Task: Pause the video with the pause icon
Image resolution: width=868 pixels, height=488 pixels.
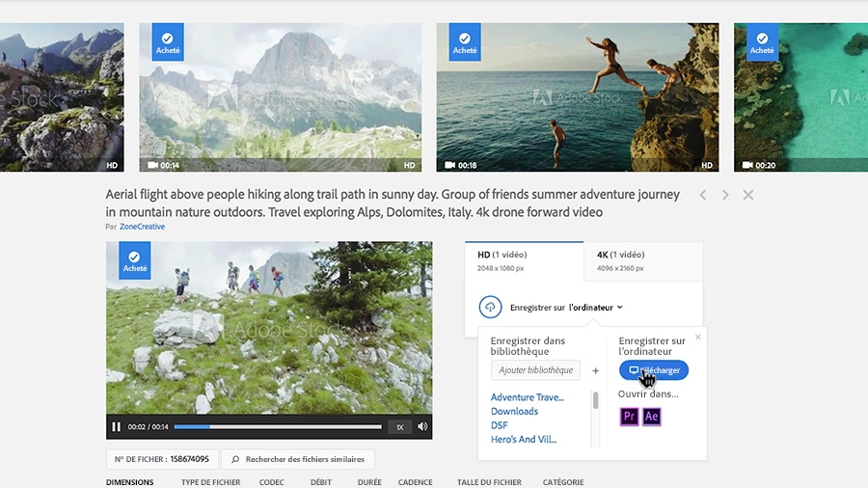Action: pos(117,426)
